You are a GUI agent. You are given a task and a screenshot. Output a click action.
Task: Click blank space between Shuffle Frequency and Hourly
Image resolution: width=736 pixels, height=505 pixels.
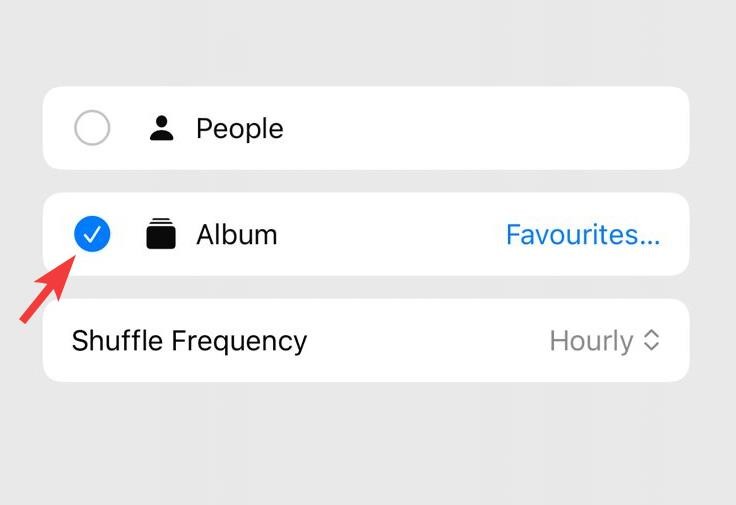(x=428, y=341)
